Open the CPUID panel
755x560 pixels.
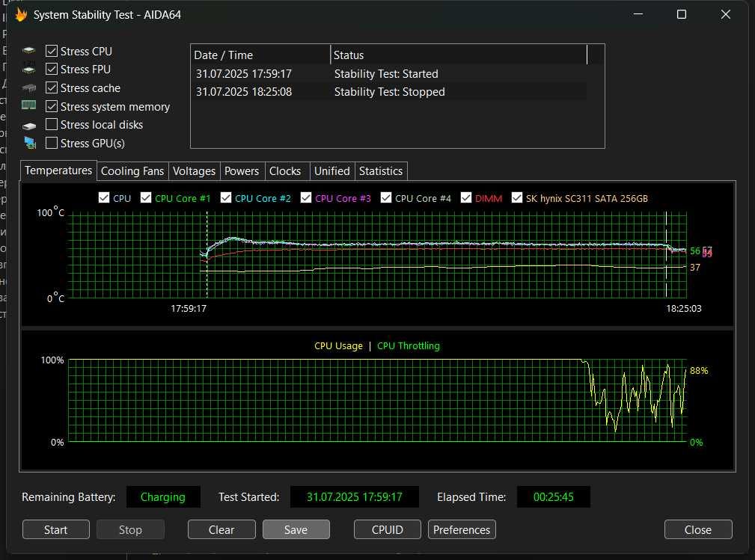pos(387,529)
